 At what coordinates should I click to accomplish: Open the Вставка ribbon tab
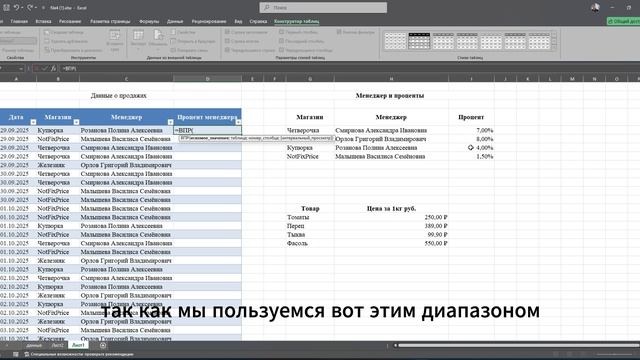tap(43, 21)
